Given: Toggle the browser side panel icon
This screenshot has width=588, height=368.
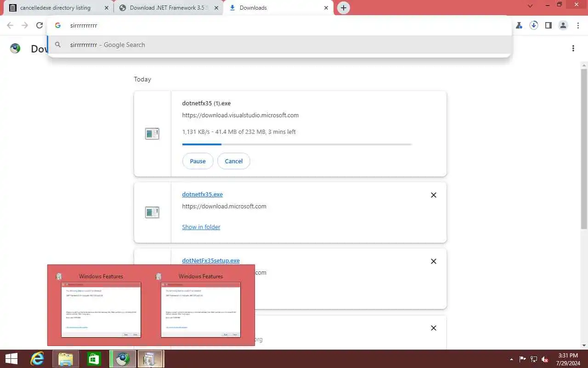Looking at the screenshot, I should point(548,26).
